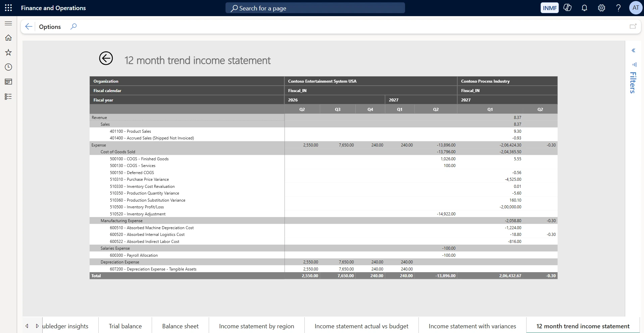Open the Copilot icon in header
Image resolution: width=644 pixels, height=333 pixels.
pyautogui.click(x=567, y=8)
